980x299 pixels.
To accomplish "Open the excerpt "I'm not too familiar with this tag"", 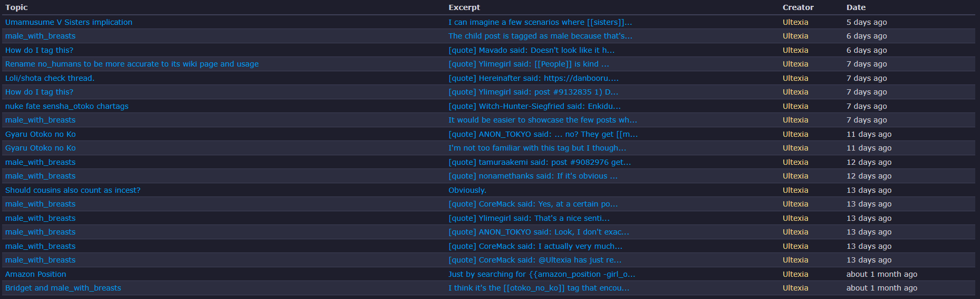I will coord(537,148).
